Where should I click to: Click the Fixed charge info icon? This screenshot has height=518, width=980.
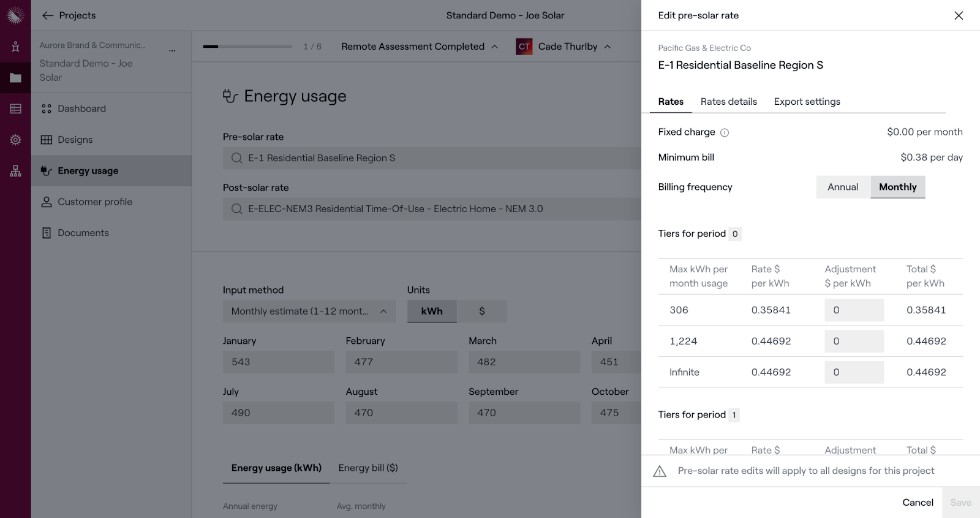[725, 132]
